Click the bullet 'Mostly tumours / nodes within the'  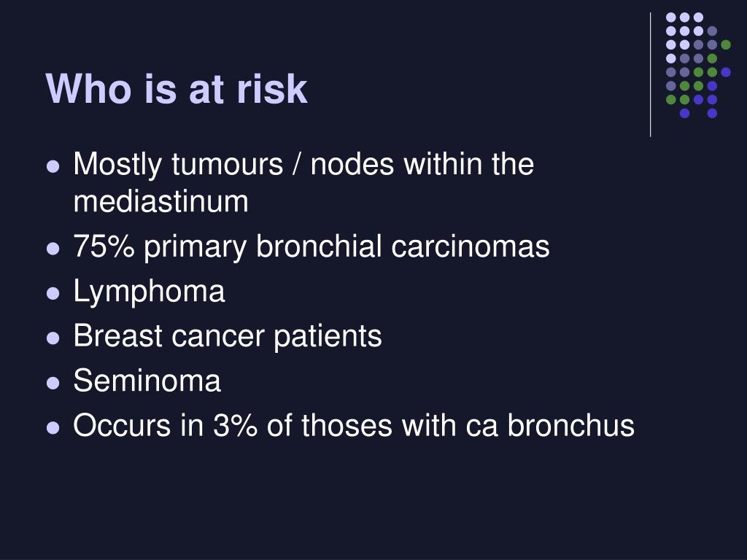coord(303,164)
